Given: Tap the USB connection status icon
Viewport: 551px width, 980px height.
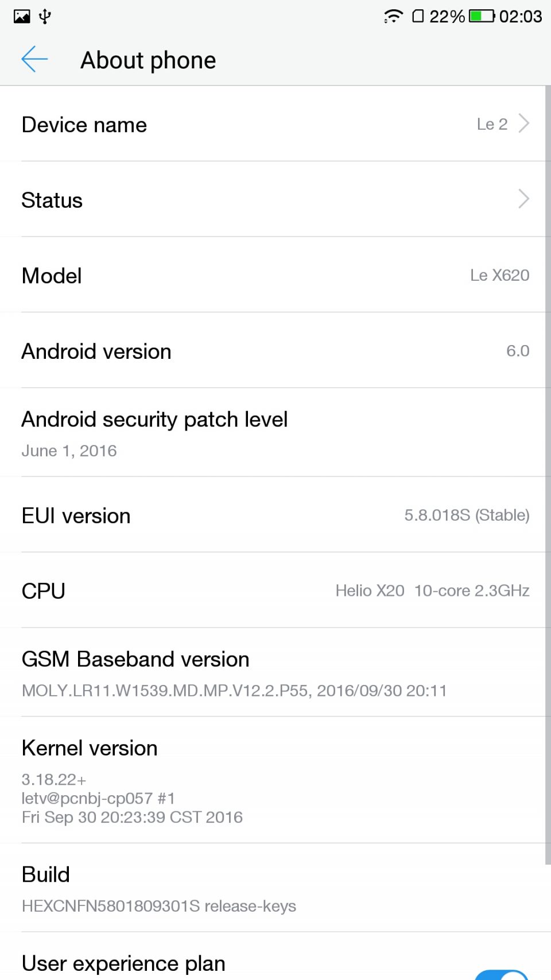Looking at the screenshot, I should coord(45,16).
